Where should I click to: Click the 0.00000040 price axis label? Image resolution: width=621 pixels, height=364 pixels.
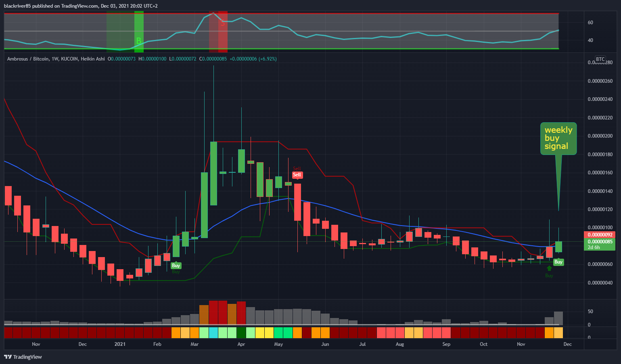(600, 283)
